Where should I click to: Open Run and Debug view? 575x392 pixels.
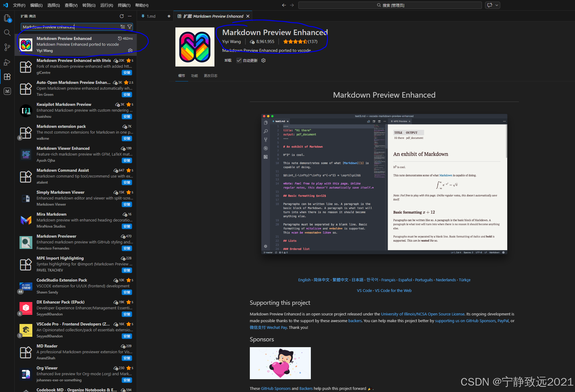pos(7,62)
